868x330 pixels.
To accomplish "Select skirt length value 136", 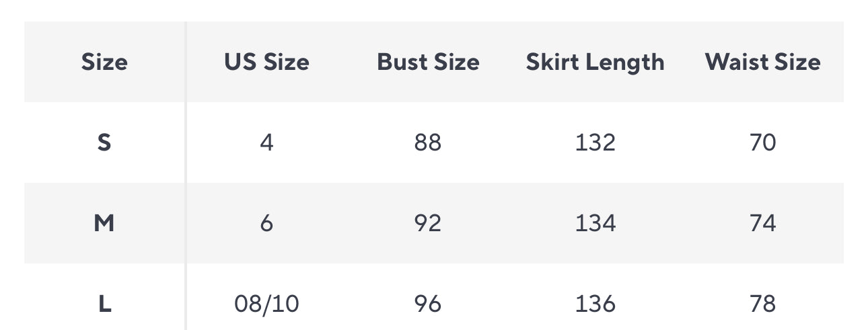I will pos(595,304).
